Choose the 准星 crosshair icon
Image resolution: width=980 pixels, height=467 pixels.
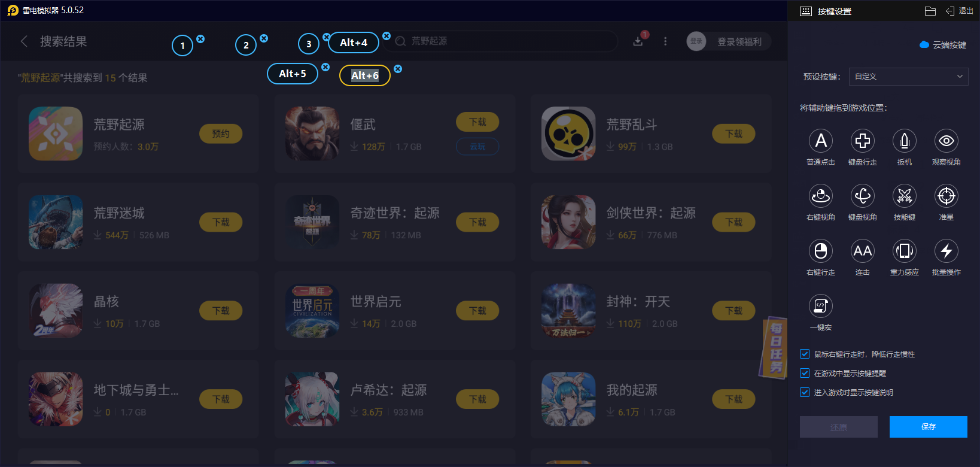(x=946, y=196)
